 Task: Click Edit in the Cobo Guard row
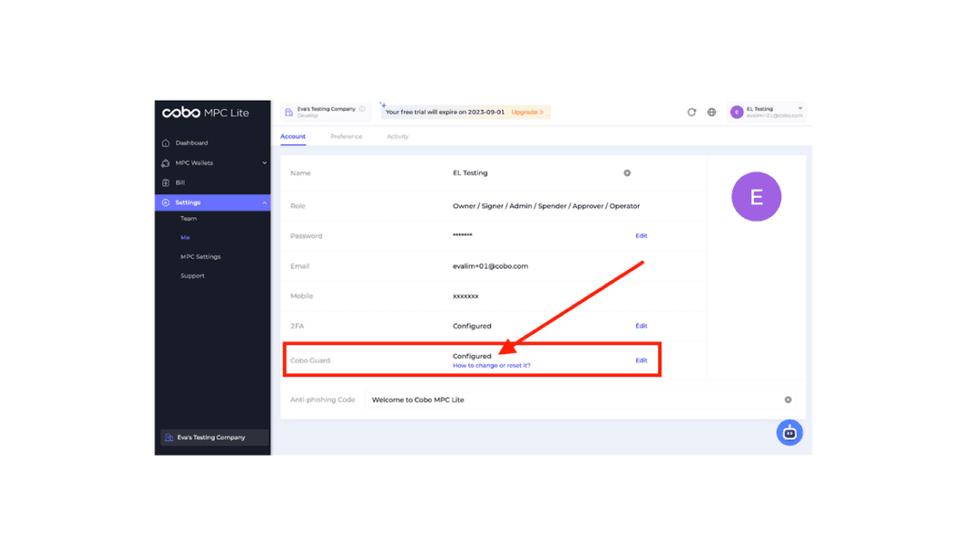coord(641,360)
